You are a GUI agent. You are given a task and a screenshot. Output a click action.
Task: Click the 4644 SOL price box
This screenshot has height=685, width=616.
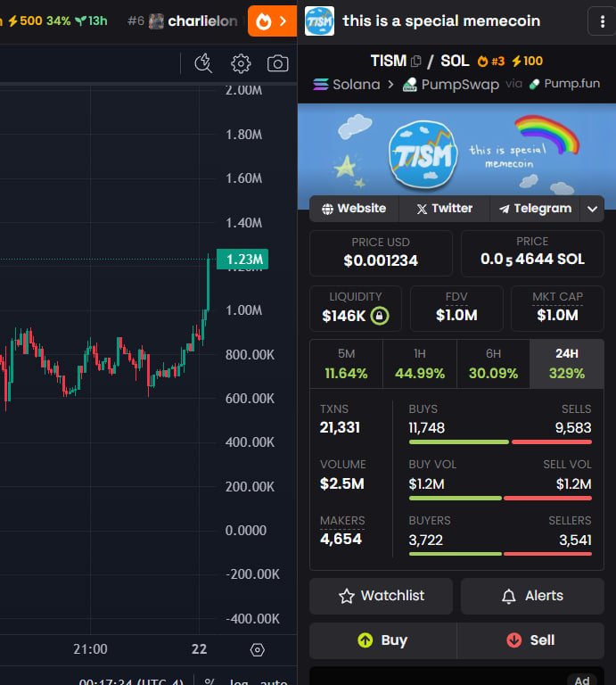click(532, 253)
